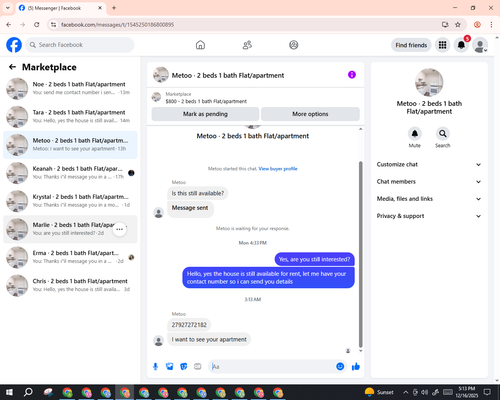Viewport: 500px width, 400px height.
Task: Open the Friends icon in top navigation
Action: (247, 45)
